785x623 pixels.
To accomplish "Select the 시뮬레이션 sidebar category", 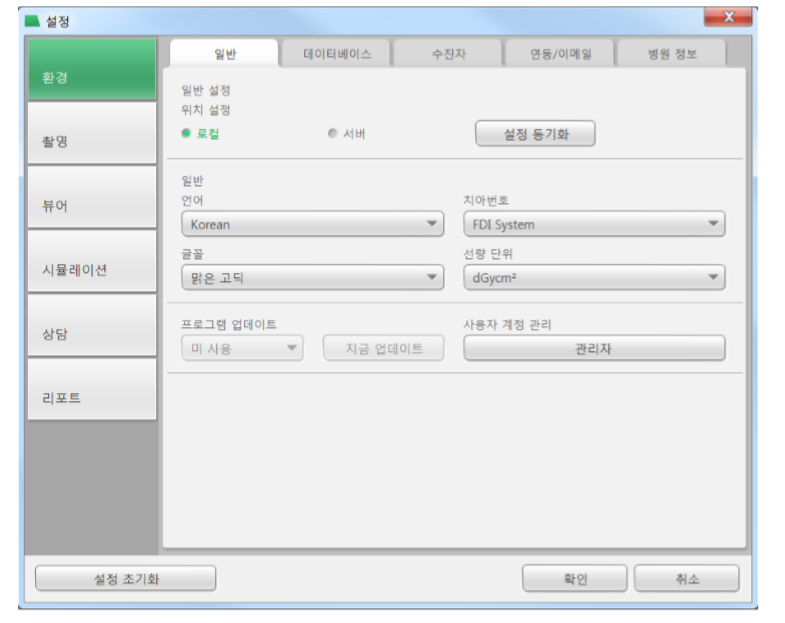I will 92,261.
